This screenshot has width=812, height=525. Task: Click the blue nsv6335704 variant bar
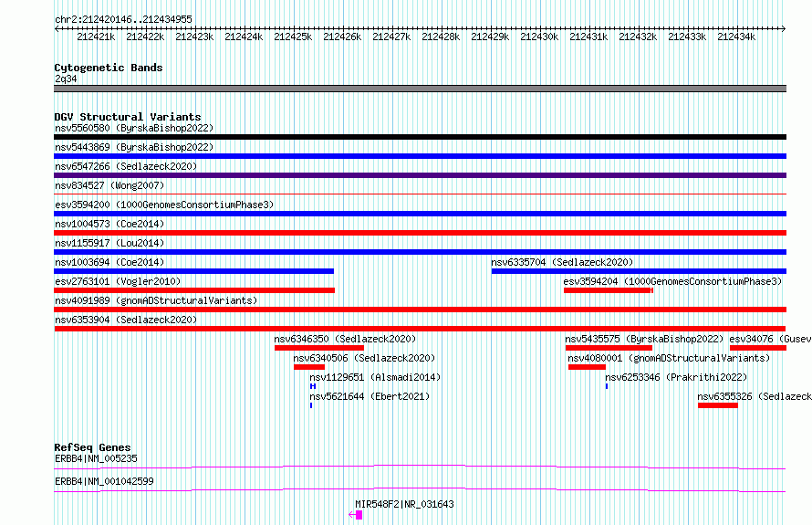pyautogui.click(x=639, y=271)
